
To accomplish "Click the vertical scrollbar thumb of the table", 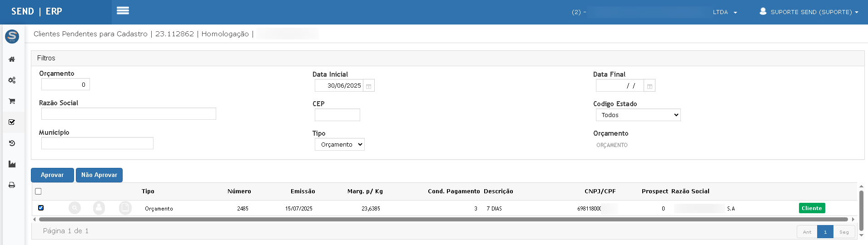I will pos(861,211).
